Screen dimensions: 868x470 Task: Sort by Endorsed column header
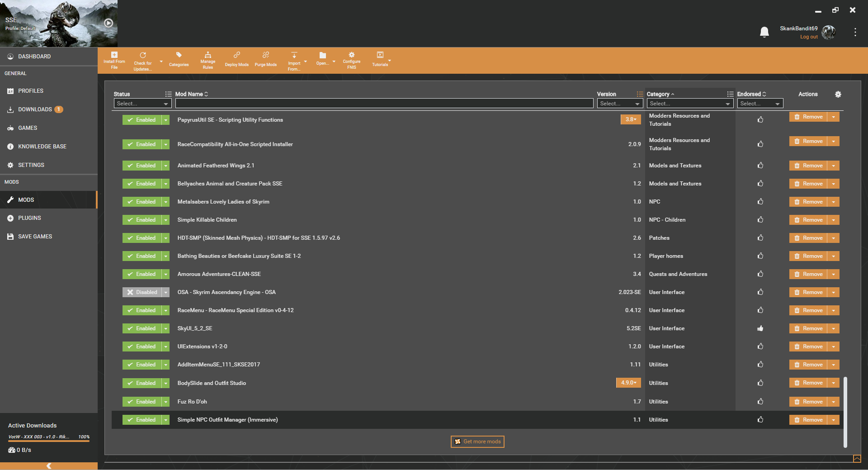coord(751,94)
